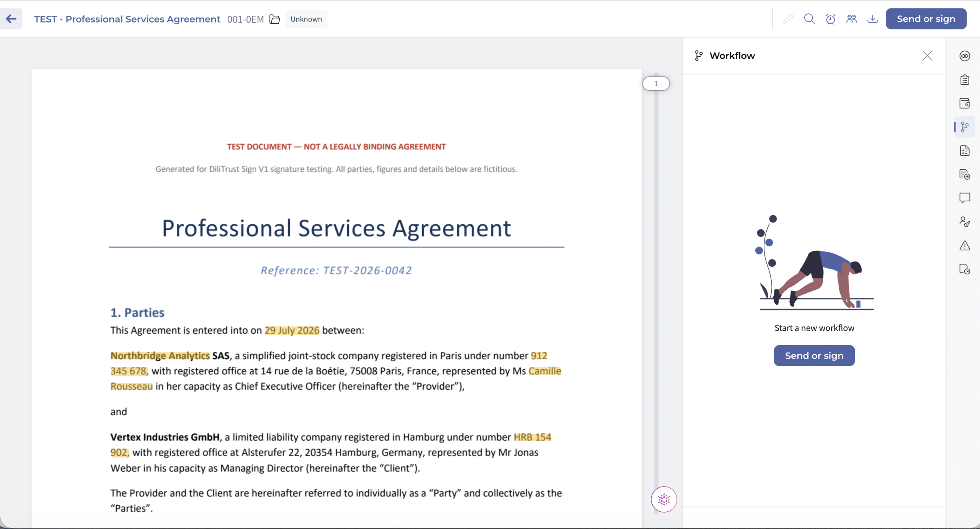980x529 pixels.
Task: Open the clipboard details sidebar icon
Action: tap(965, 80)
